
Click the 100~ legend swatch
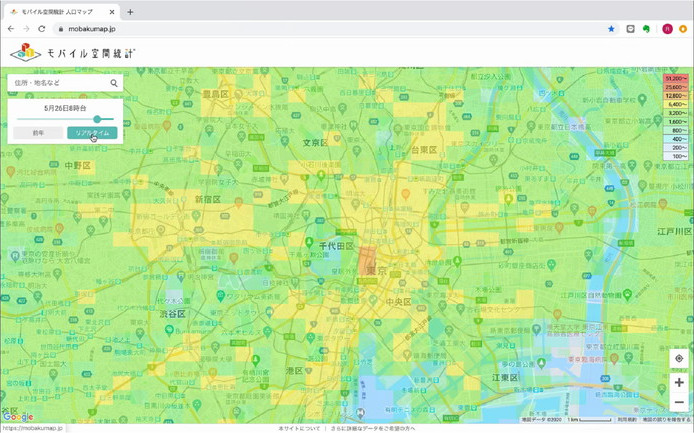675,156
